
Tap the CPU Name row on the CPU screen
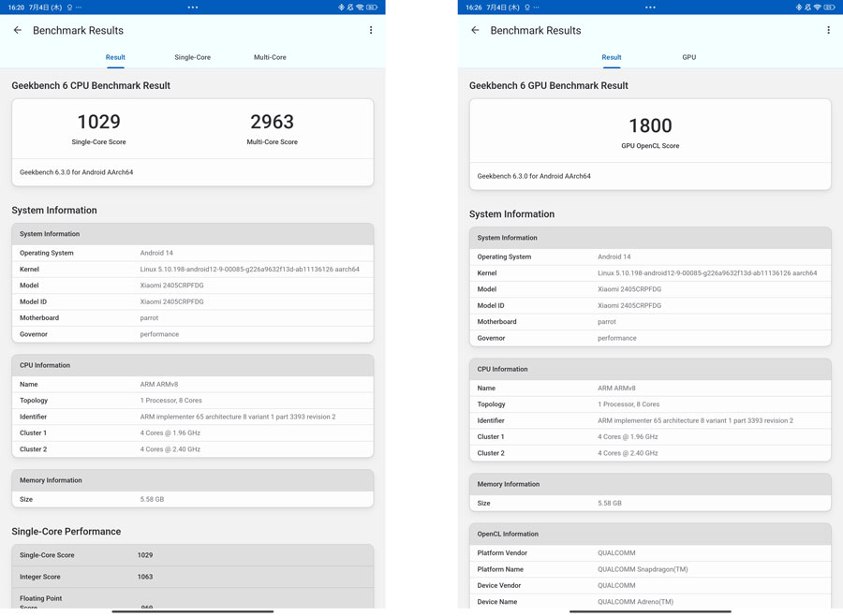click(192, 385)
